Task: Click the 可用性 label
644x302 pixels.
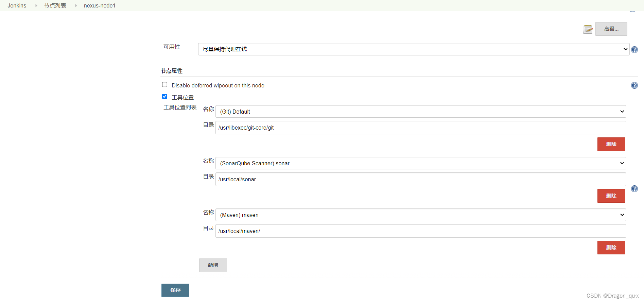Action: (x=172, y=47)
